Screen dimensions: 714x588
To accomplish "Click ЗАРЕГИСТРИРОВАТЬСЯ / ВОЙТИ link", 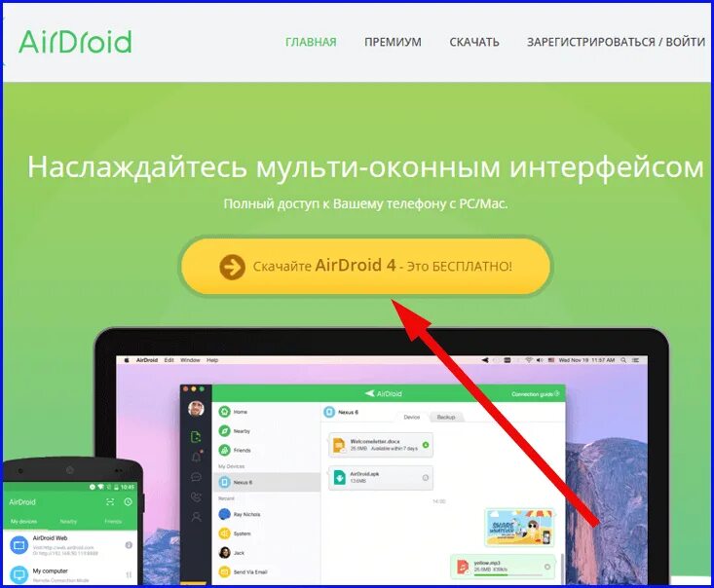I will click(616, 42).
